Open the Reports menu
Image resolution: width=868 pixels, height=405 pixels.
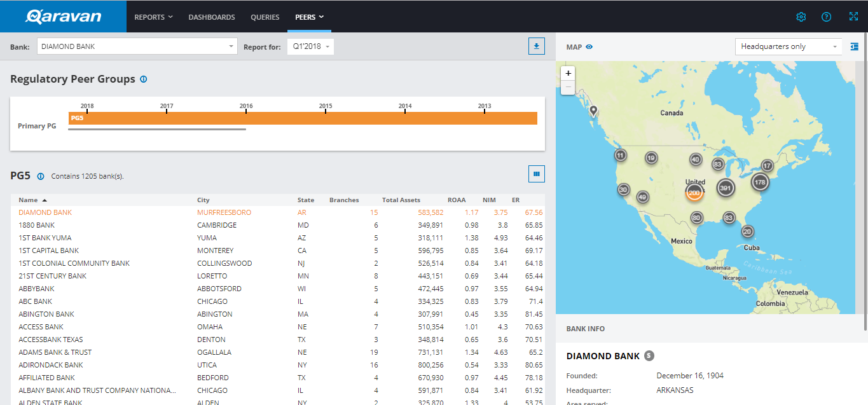153,17
